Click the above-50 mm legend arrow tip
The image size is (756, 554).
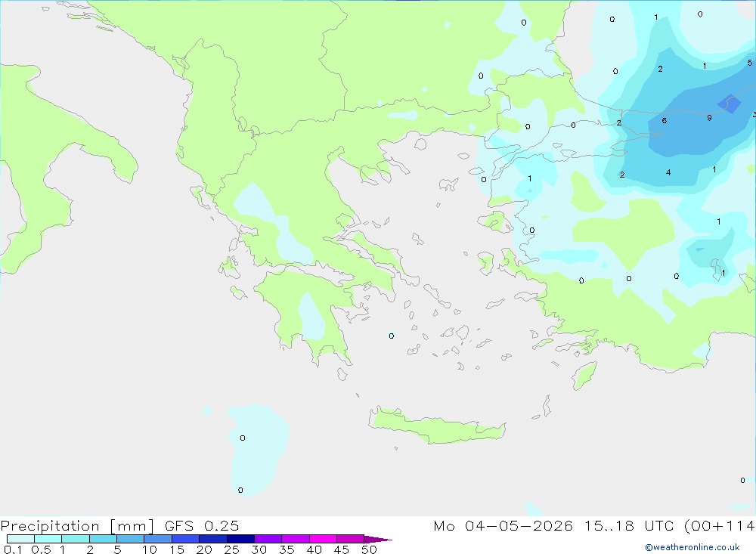click(378, 540)
